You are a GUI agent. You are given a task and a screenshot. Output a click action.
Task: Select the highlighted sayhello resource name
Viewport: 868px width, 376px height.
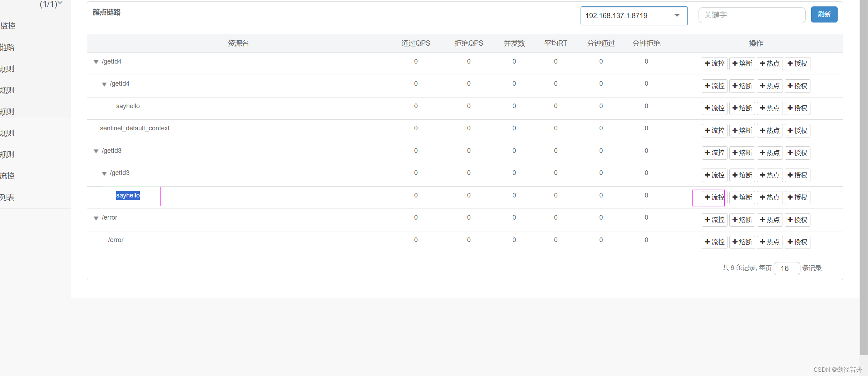tap(128, 195)
